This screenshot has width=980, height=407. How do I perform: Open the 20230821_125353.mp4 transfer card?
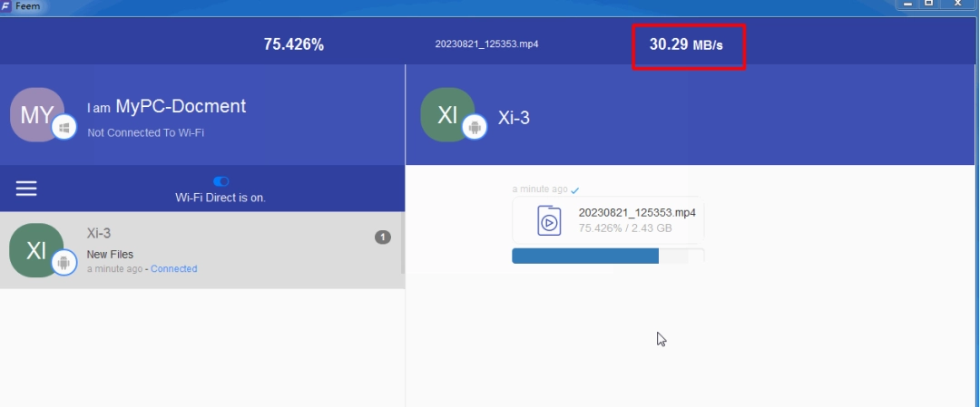pos(608,220)
